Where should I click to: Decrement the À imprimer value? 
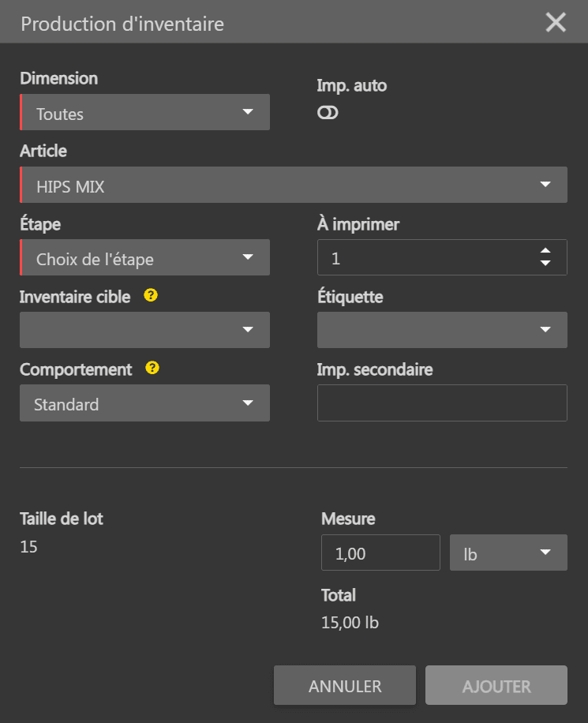click(x=545, y=264)
